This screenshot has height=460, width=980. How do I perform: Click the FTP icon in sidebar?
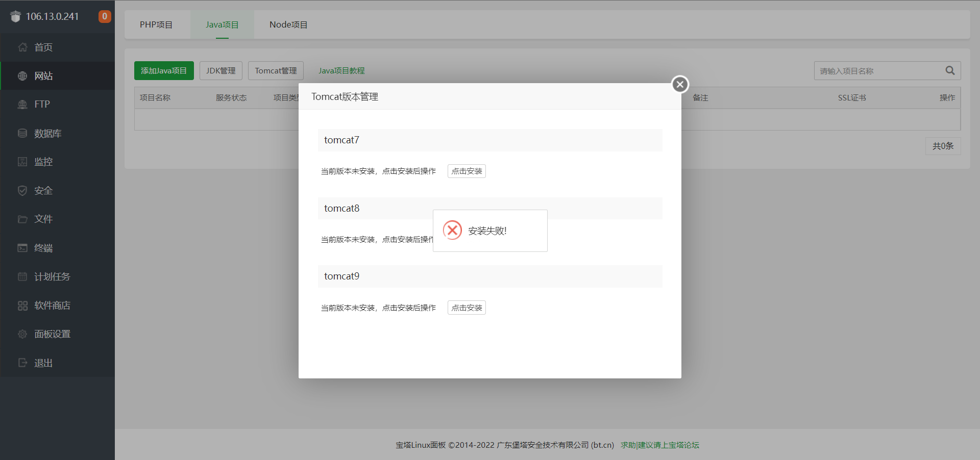22,105
